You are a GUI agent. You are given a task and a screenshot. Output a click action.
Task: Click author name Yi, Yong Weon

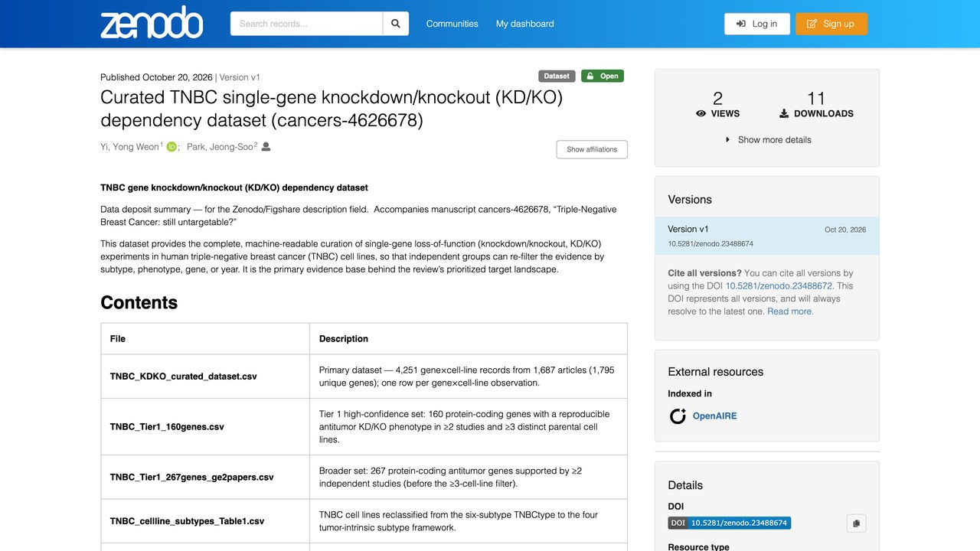click(x=130, y=147)
